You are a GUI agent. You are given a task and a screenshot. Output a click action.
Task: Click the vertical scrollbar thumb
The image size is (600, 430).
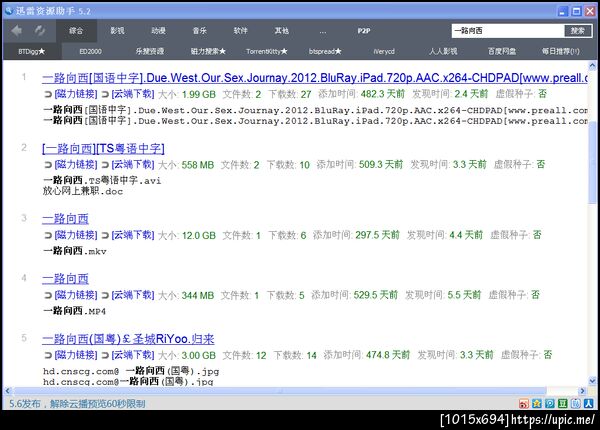592,163
